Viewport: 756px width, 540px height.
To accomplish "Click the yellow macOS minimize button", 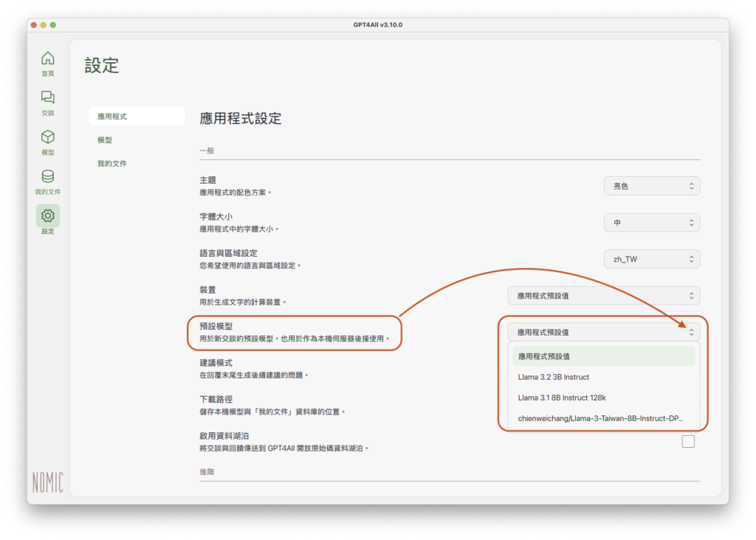I will pos(44,25).
